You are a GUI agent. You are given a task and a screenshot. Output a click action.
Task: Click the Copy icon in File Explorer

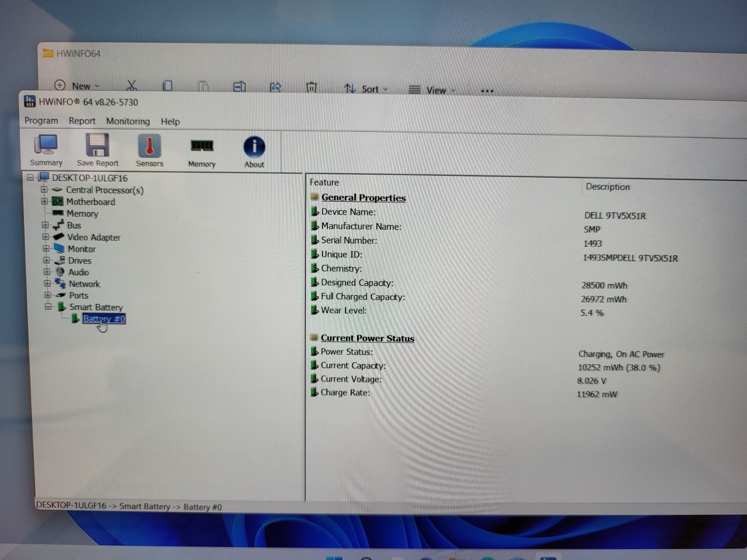tap(168, 86)
